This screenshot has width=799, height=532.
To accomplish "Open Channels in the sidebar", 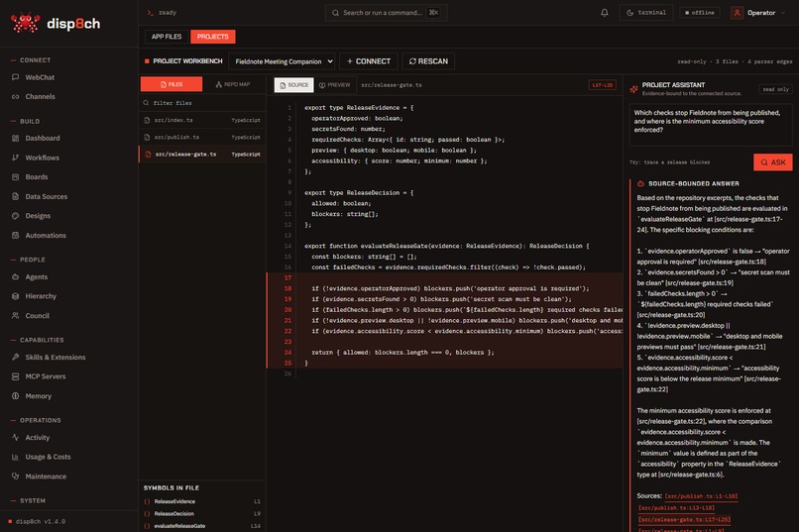I will [x=40, y=97].
